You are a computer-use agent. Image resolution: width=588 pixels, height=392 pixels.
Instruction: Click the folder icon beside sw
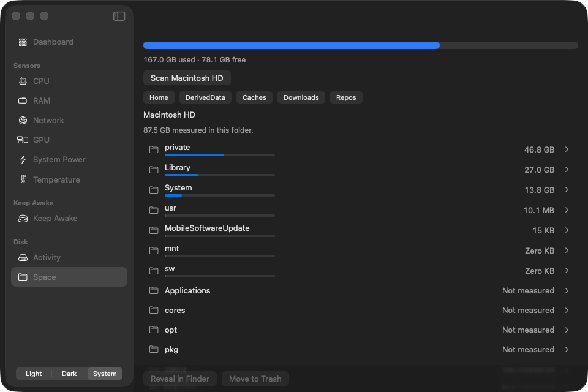coord(154,271)
